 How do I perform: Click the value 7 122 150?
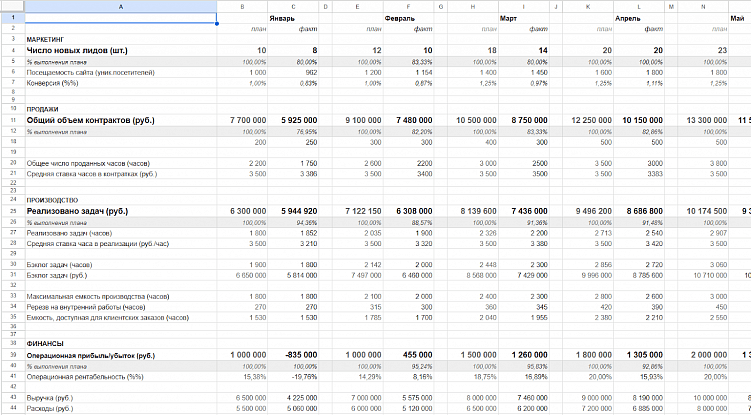[363, 211]
